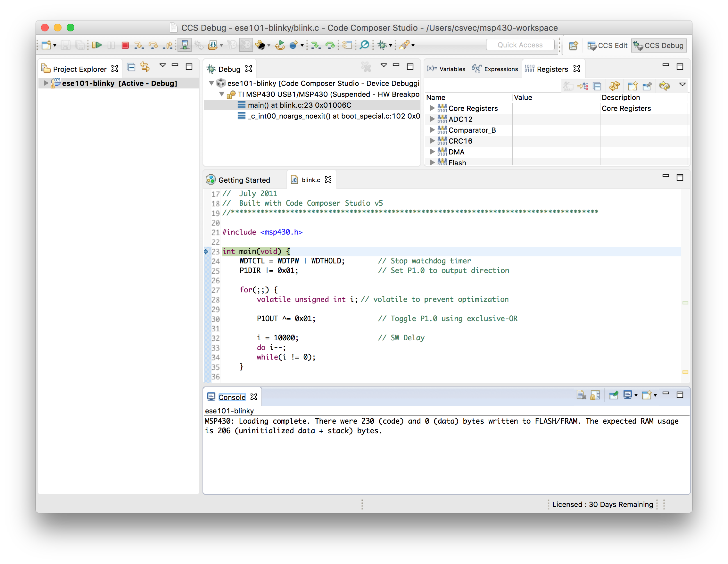Click the Display Selected Console monitor icon

[627, 395]
